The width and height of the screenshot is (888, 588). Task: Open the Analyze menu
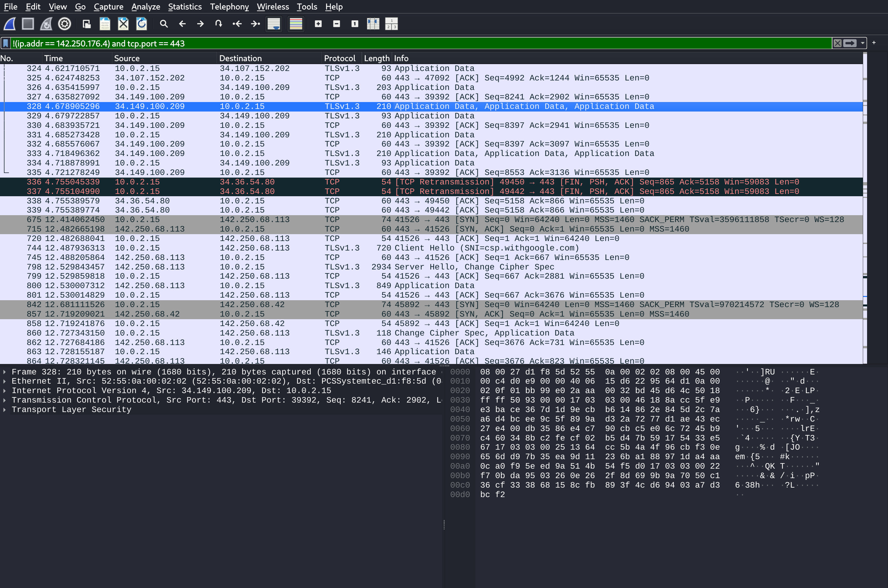145,7
